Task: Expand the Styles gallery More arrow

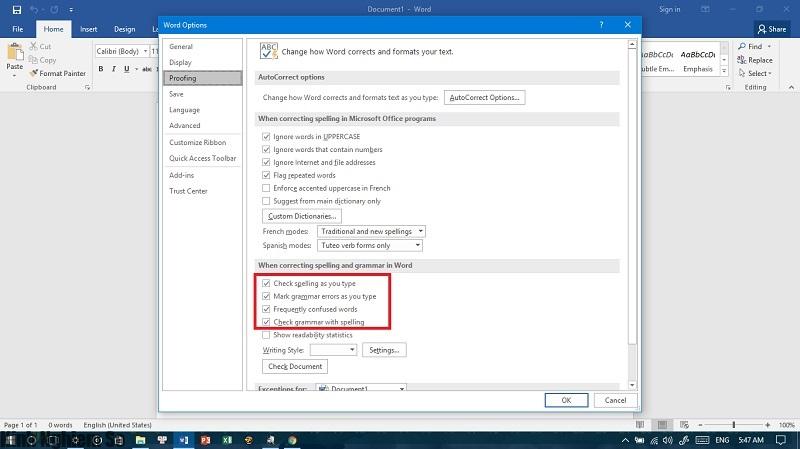Action: [x=724, y=71]
